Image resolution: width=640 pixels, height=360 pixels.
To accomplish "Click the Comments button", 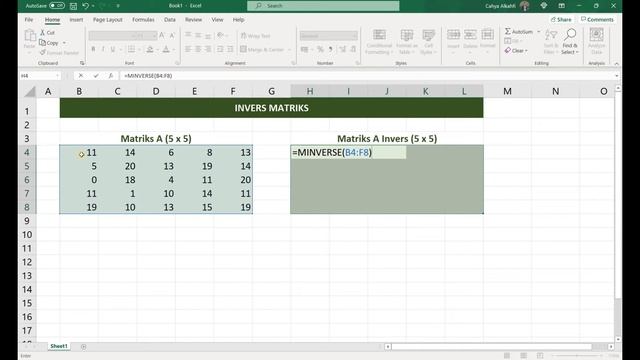I will (x=597, y=20).
